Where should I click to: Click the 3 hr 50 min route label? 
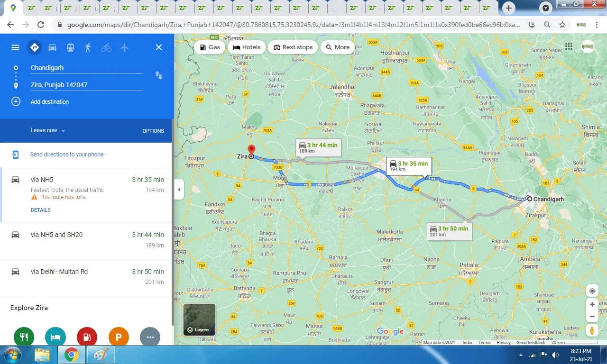click(x=449, y=231)
